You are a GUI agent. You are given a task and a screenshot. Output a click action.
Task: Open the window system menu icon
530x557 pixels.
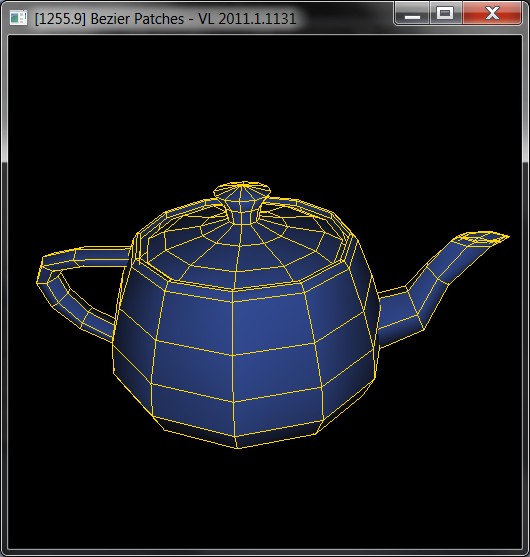pos(18,18)
